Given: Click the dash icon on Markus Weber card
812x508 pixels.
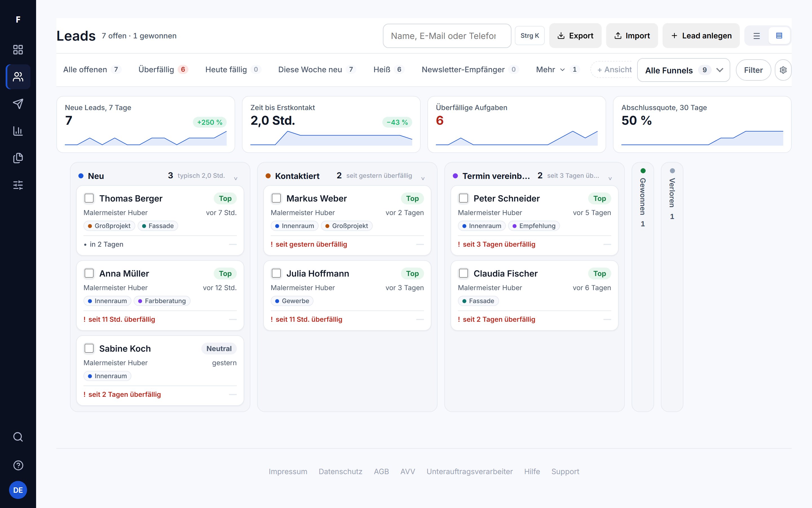Looking at the screenshot, I should 420,244.
